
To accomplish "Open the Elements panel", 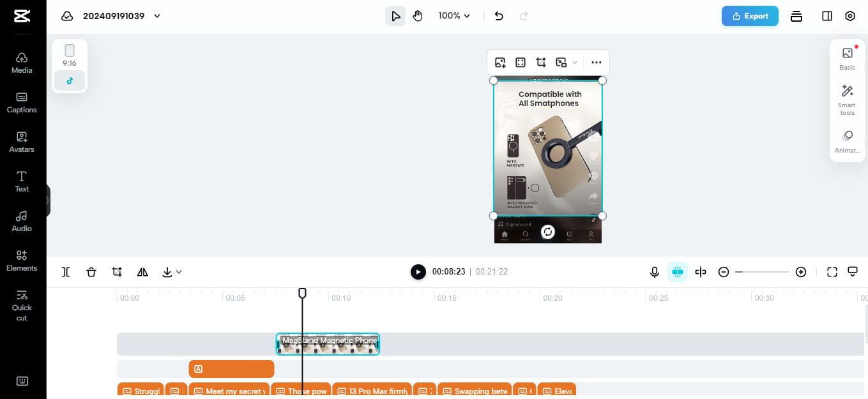I will pos(22,260).
